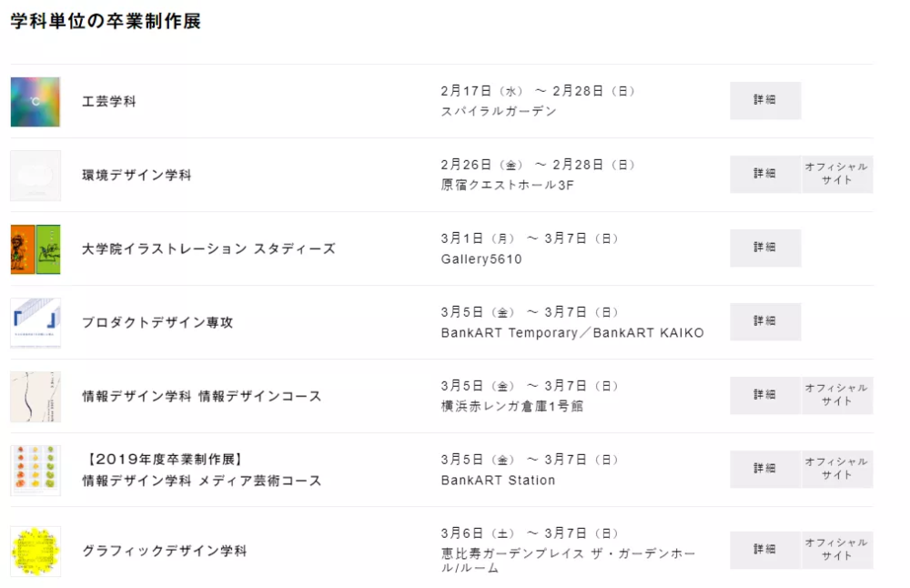Click the 工芸学科 gradient thumbnail
Screen dimensions: 910x588
tap(35, 102)
